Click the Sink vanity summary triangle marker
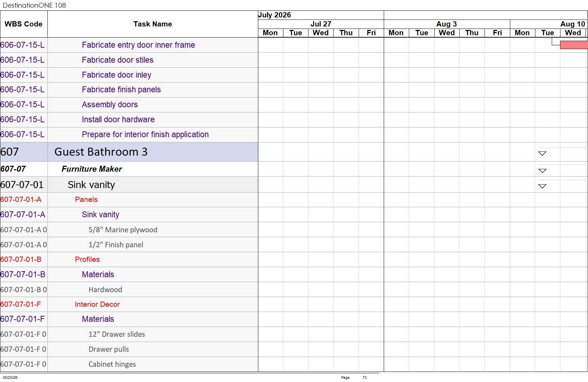588x382 pixels. click(x=542, y=186)
